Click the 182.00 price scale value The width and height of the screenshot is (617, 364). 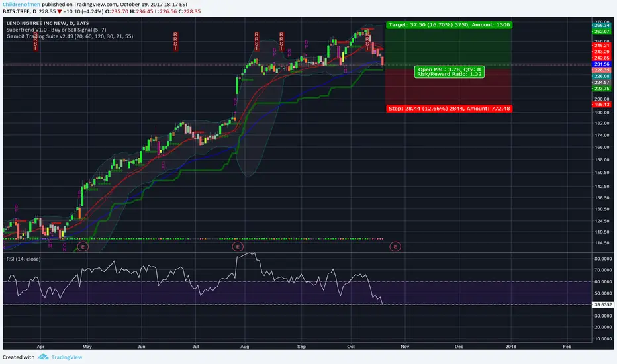[602, 124]
